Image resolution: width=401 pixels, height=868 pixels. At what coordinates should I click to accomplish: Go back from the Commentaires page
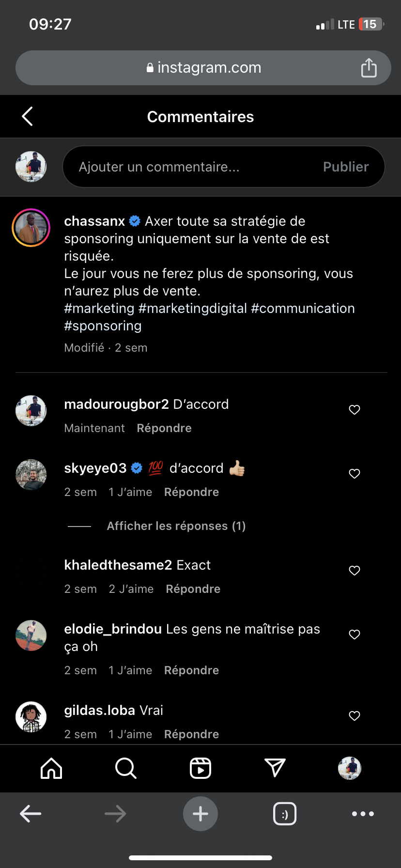(28, 116)
